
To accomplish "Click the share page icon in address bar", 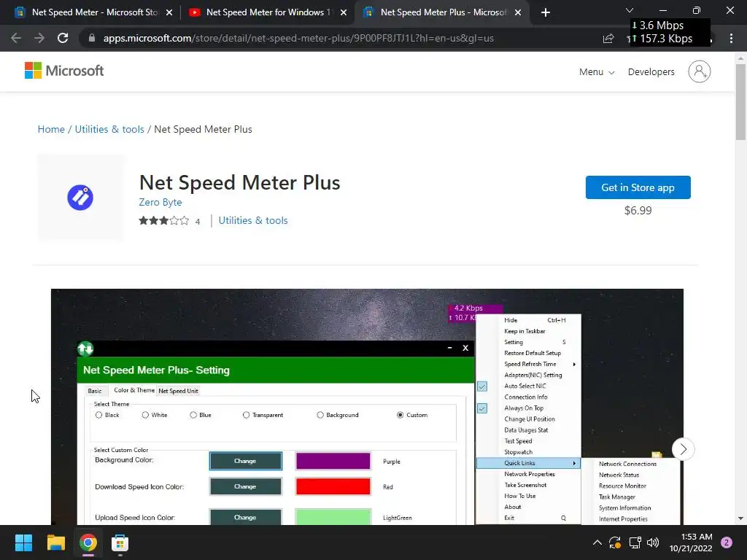I will coord(608,39).
